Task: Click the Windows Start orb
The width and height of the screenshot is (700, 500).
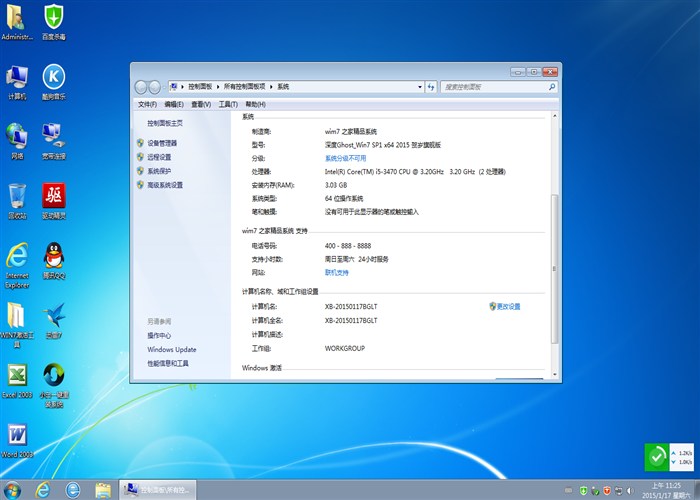Action: tap(14, 489)
